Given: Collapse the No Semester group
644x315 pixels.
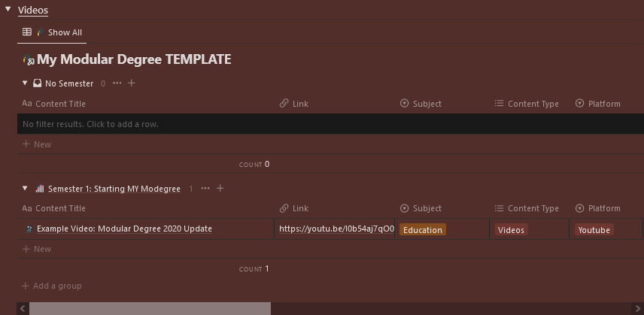Looking at the screenshot, I should pos(25,83).
